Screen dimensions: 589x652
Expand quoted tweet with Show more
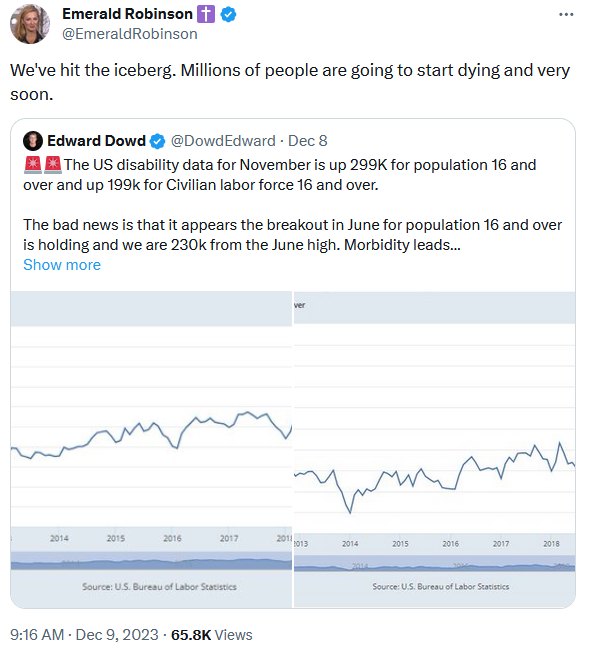[x=62, y=265]
